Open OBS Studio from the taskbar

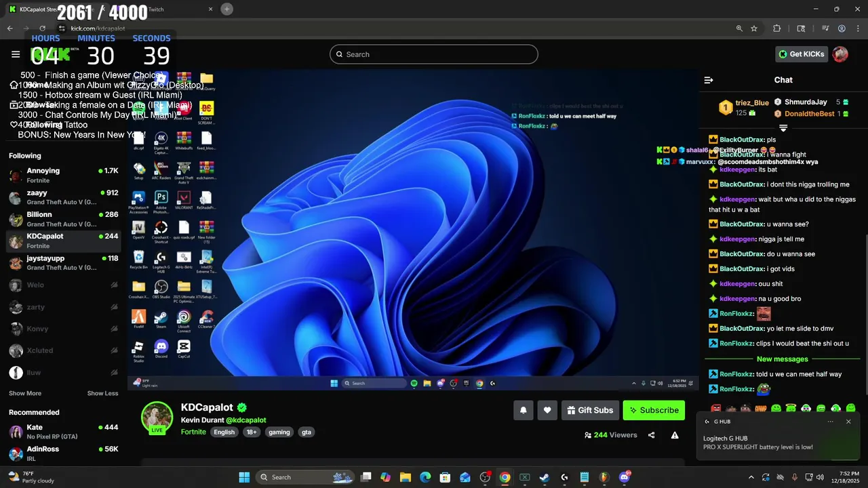pos(485,477)
